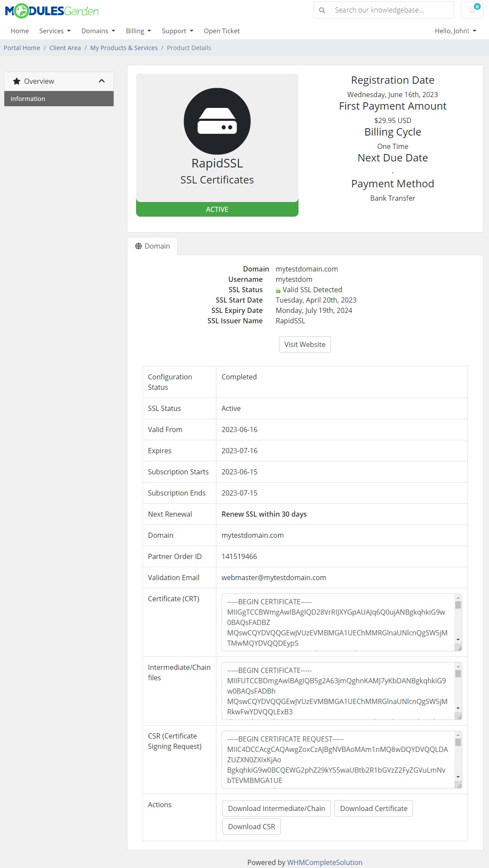The width and height of the screenshot is (489, 868).
Task: Open the Hello, John! account dropdown
Action: tap(455, 31)
